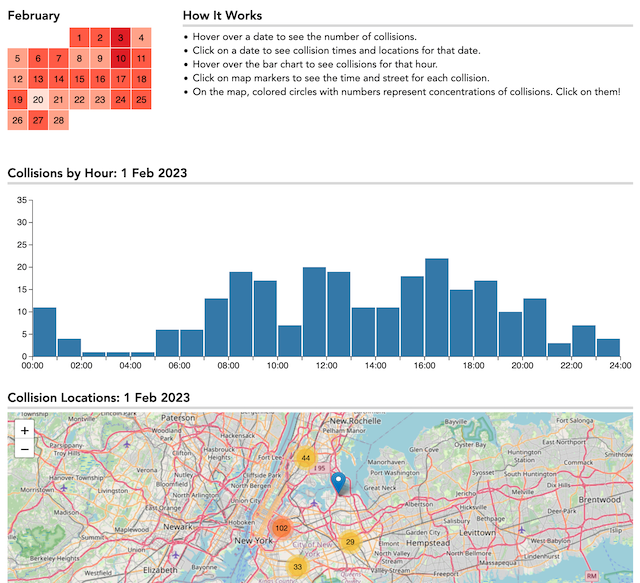Click the "Newark" map label
The height and width of the screenshot is (583, 640).
pos(178,527)
